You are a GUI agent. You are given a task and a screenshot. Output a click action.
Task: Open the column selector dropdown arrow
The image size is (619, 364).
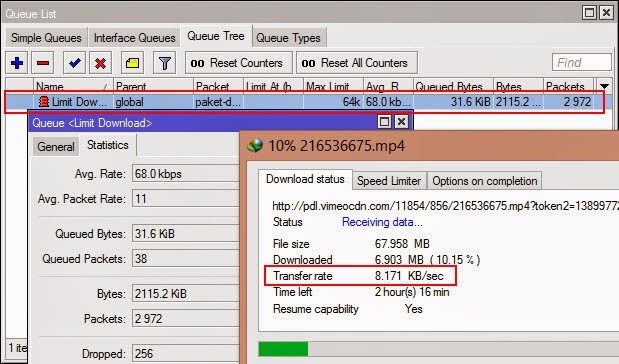point(604,86)
